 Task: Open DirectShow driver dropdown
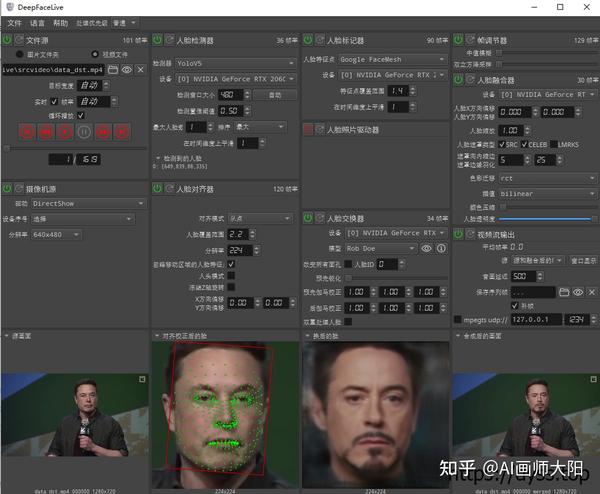tap(88, 204)
